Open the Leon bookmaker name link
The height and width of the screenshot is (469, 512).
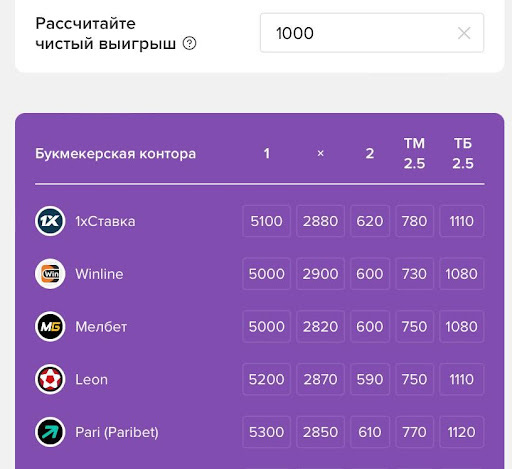[x=92, y=380]
